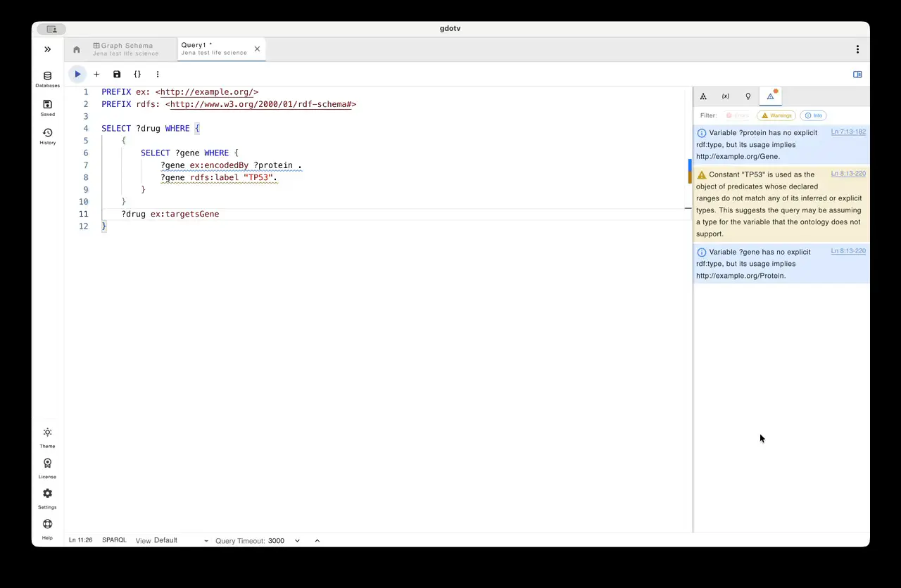
Task: Open the View Default dropdown
Action: click(181, 540)
